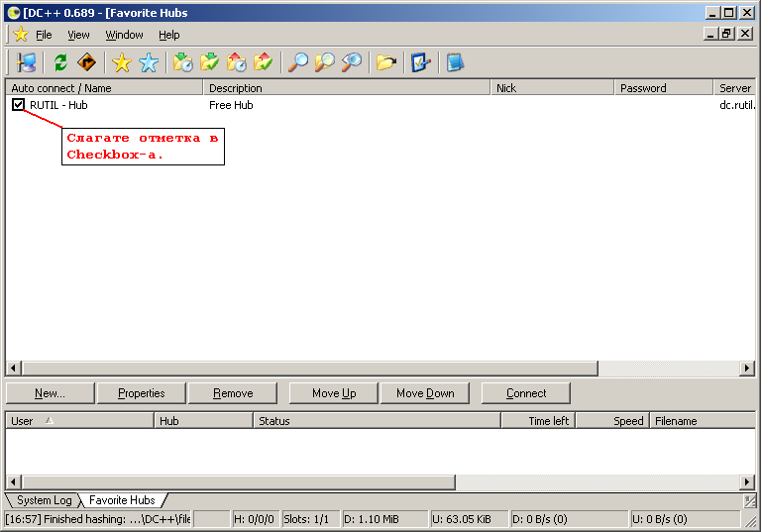
Task: Click the Speed column header
Action: tap(612, 421)
